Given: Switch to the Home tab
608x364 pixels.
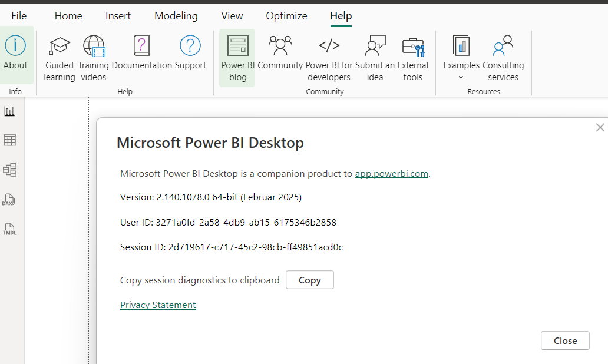Looking at the screenshot, I should [68, 16].
